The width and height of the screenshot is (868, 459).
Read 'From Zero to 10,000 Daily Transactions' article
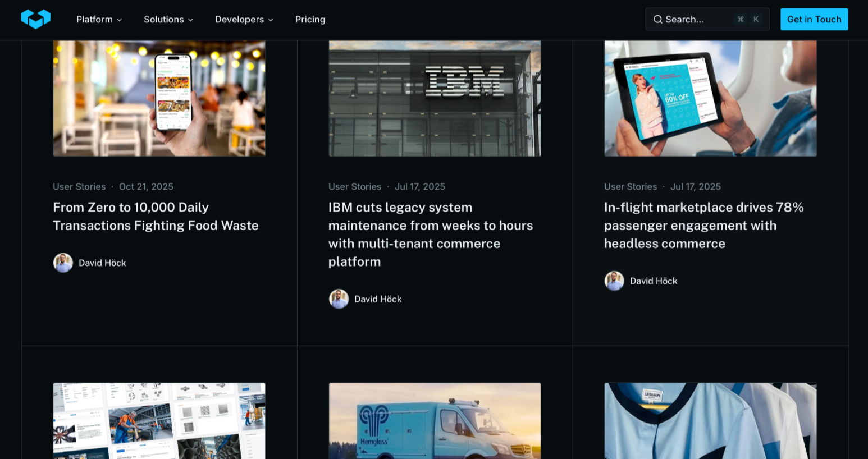pyautogui.click(x=156, y=217)
